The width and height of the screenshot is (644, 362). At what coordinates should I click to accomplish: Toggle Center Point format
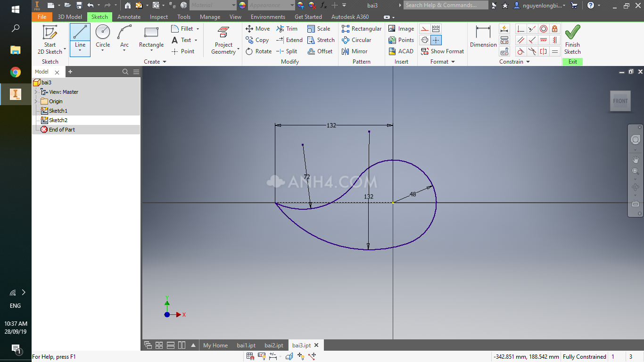point(436,40)
